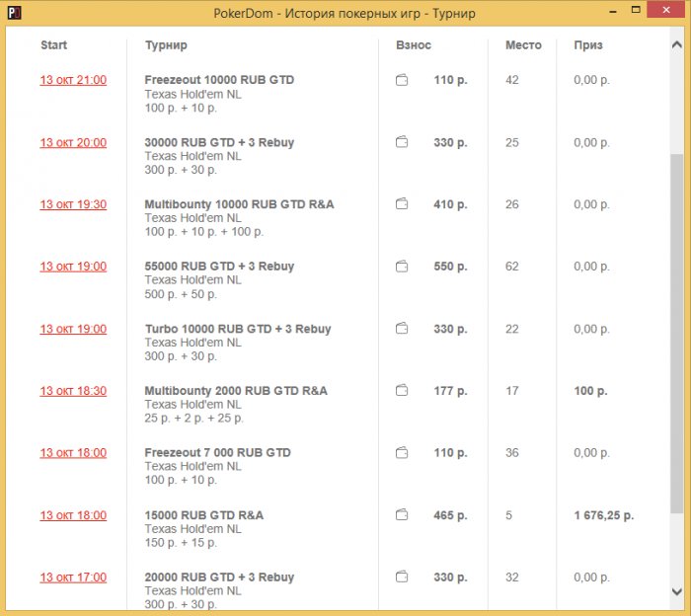
Task: Minimize the PokerDom history window
Action: point(613,11)
